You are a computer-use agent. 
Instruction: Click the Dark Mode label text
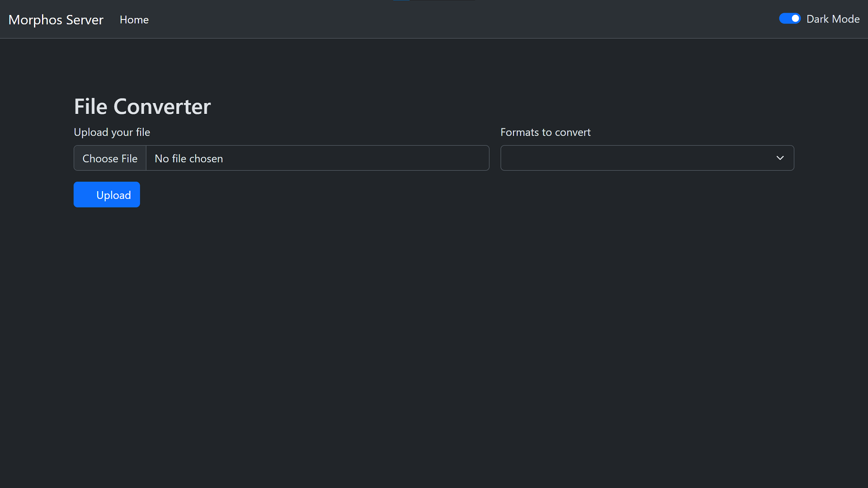(833, 19)
